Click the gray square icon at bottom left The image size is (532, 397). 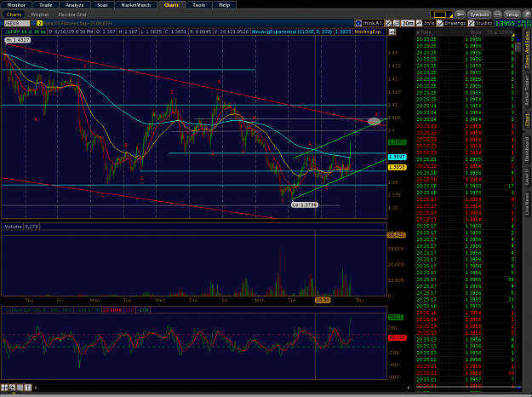20,388
